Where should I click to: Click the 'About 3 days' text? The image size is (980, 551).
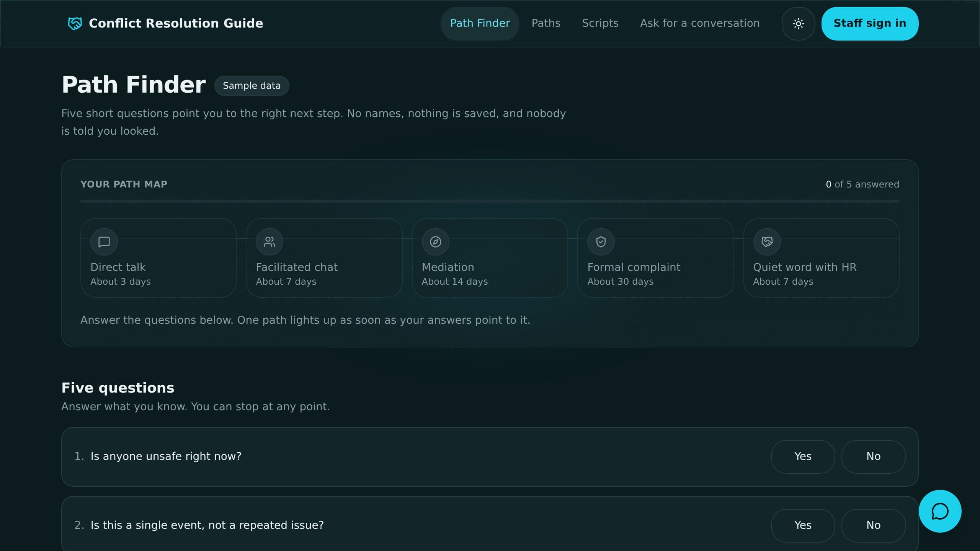[120, 282]
